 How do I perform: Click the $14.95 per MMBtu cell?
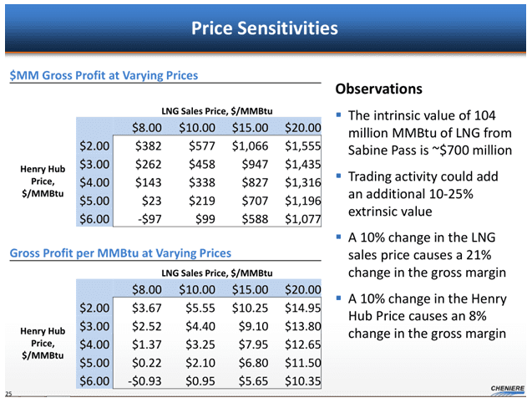[302, 308]
